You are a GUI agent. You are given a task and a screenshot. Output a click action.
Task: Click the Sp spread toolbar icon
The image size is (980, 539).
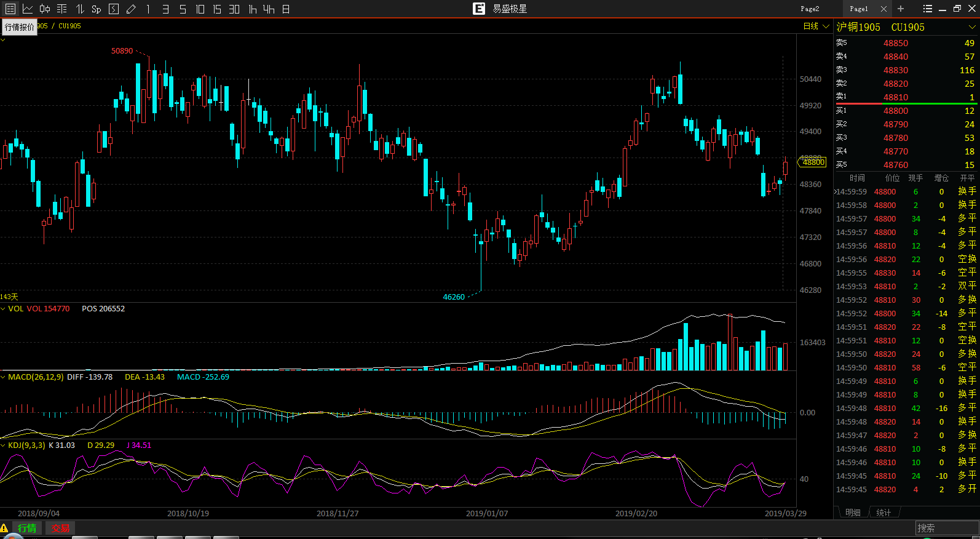(x=96, y=9)
